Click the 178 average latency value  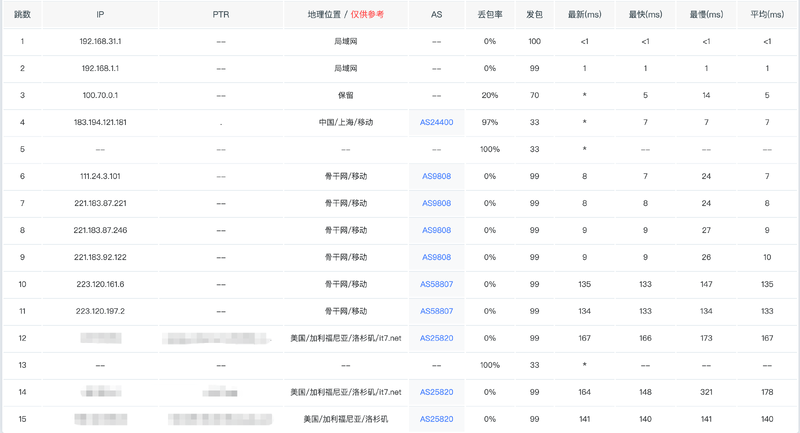click(767, 393)
